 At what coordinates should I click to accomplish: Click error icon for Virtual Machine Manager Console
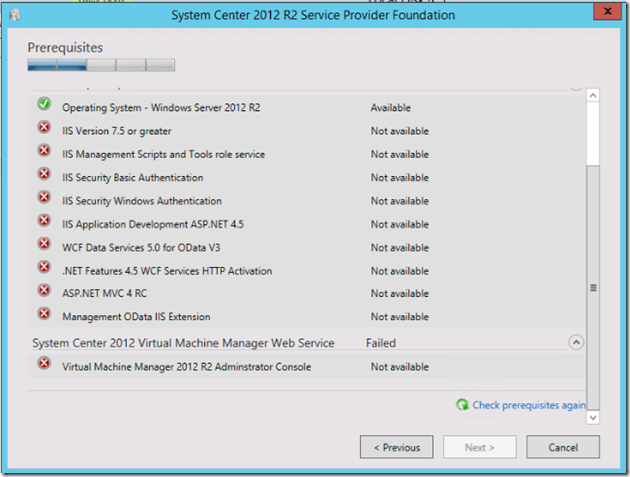44,364
